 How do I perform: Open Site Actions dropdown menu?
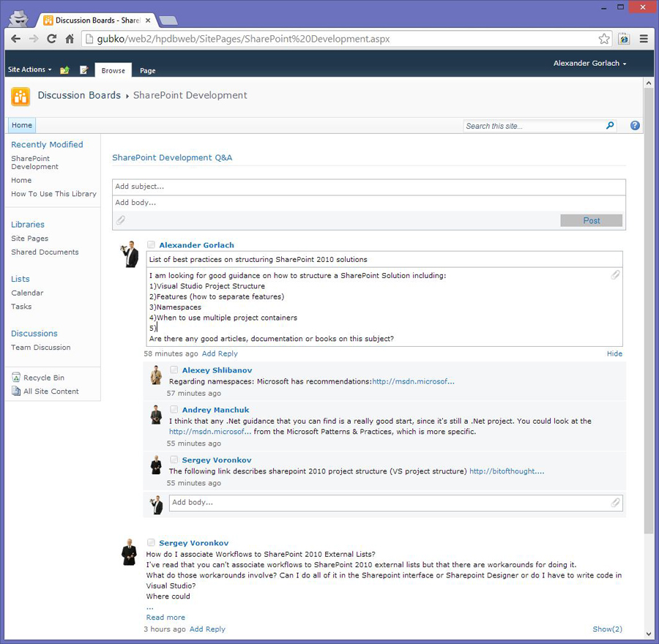click(29, 70)
